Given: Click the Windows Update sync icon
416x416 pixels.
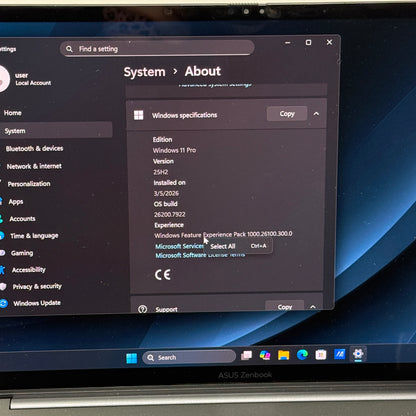Looking at the screenshot, I should [x=4, y=303].
